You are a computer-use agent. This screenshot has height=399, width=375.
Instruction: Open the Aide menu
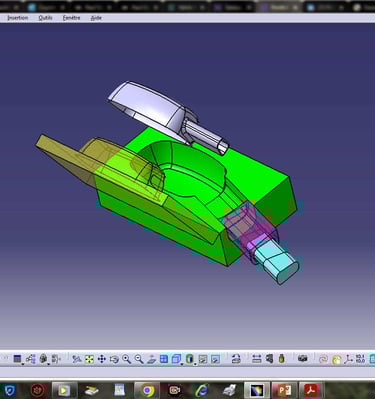[x=96, y=18]
